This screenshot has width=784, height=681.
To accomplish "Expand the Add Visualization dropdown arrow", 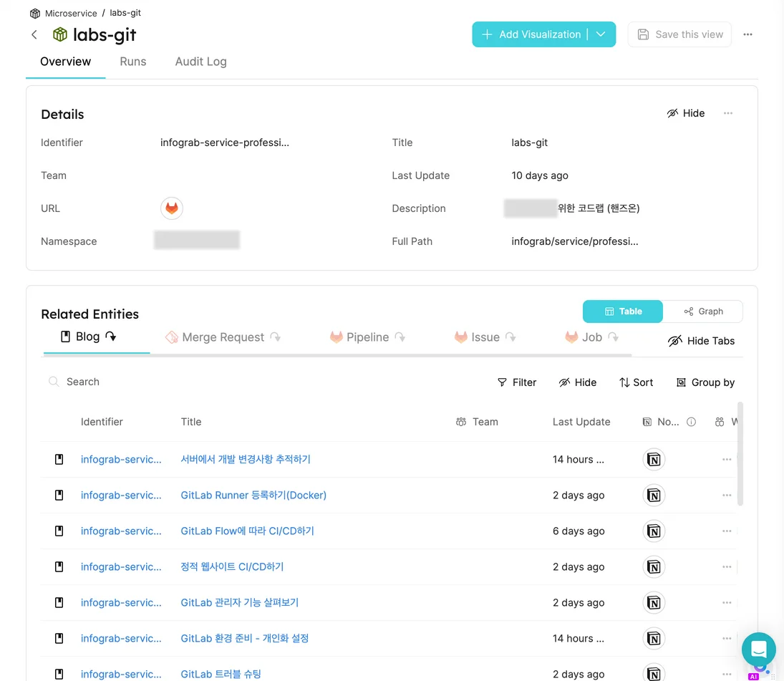I will [x=601, y=34].
